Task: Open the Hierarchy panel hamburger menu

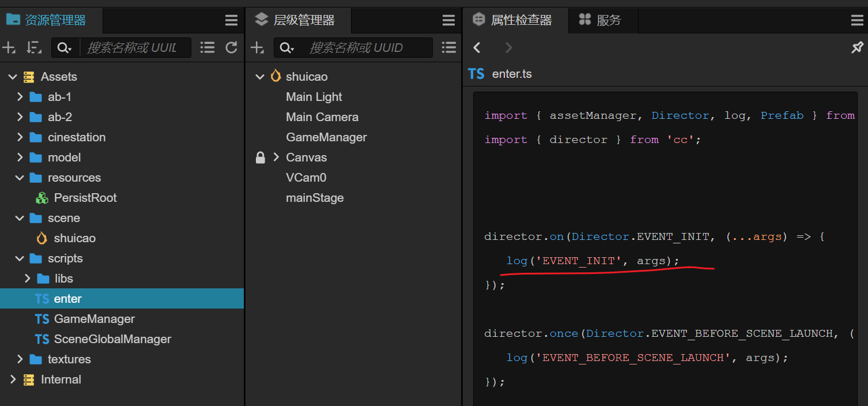Action: pos(448,21)
